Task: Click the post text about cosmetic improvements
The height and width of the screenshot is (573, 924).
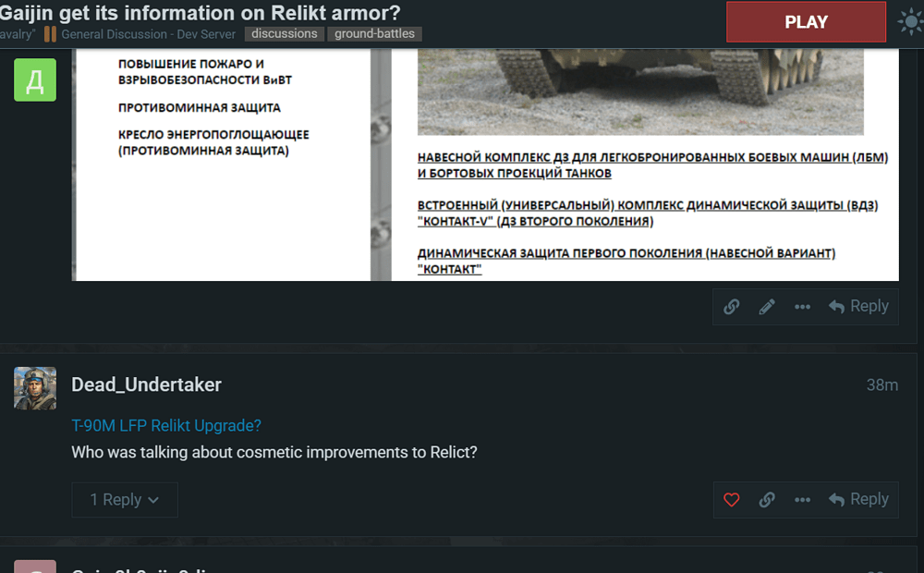Action: point(274,452)
